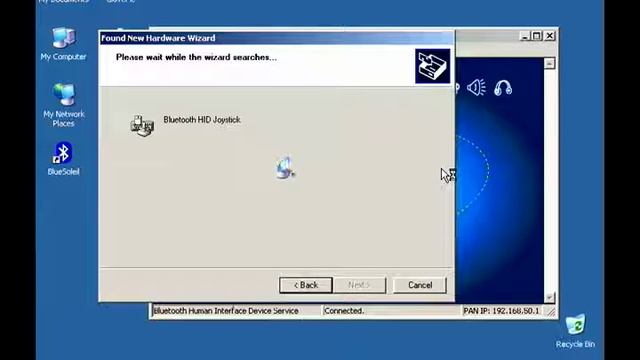Screen dimensions: 640x360
Task: Select the headphones service icon in BlueSoleil
Action: (503, 87)
